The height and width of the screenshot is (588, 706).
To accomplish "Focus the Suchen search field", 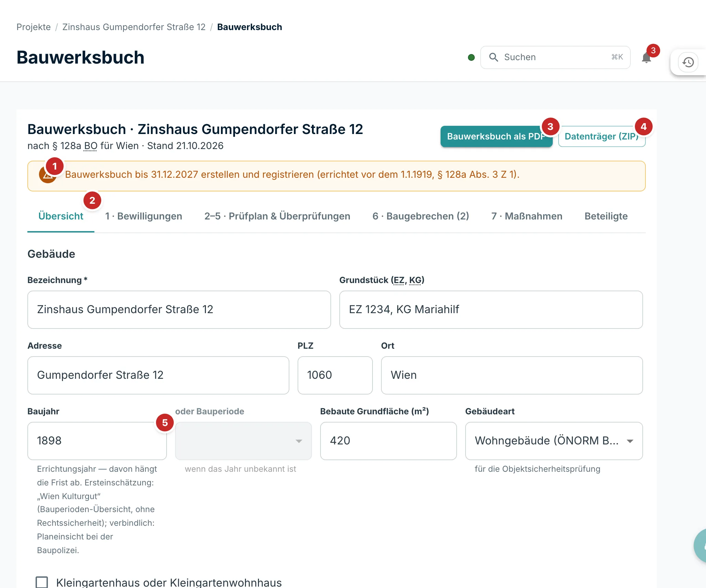I will coord(555,57).
